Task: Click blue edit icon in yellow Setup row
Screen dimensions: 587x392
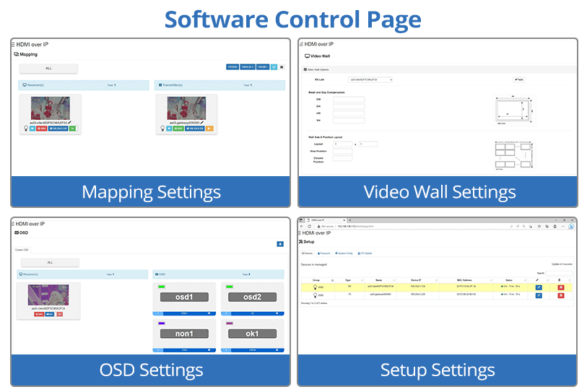Action: pos(539,287)
